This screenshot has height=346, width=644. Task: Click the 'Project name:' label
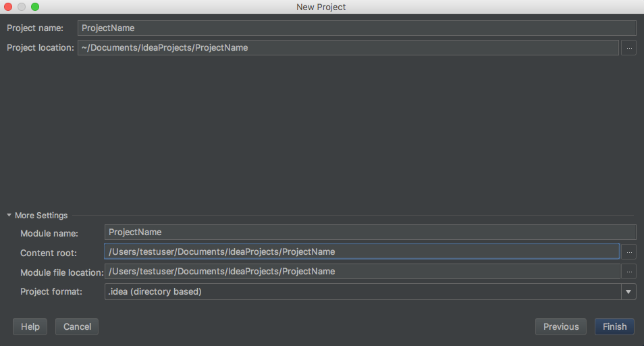pos(35,28)
